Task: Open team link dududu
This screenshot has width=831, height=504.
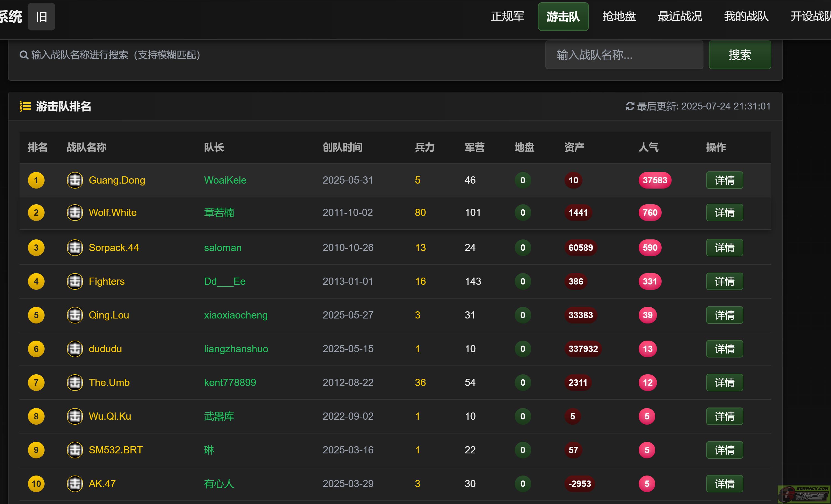Action: click(x=105, y=349)
